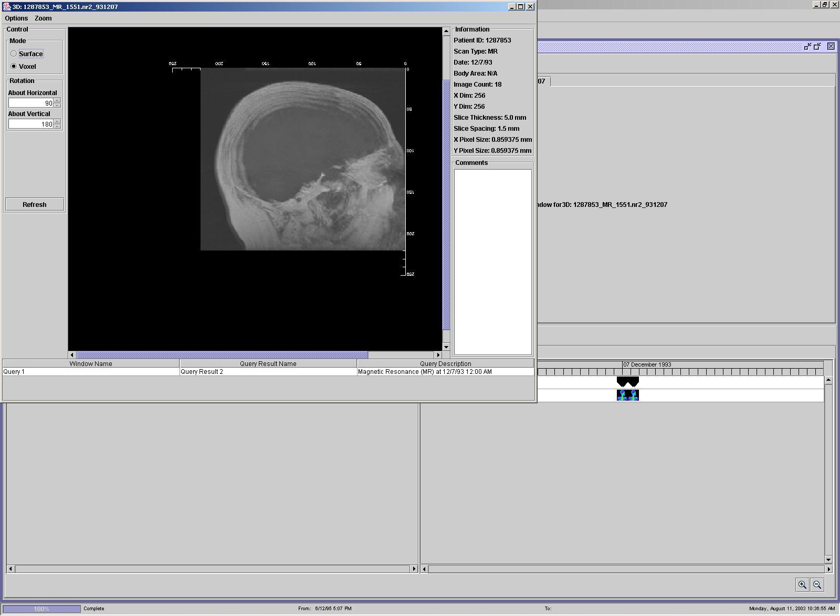Image resolution: width=840 pixels, height=616 pixels.
Task: Click the Scan Type: MR text
Action: [476, 51]
